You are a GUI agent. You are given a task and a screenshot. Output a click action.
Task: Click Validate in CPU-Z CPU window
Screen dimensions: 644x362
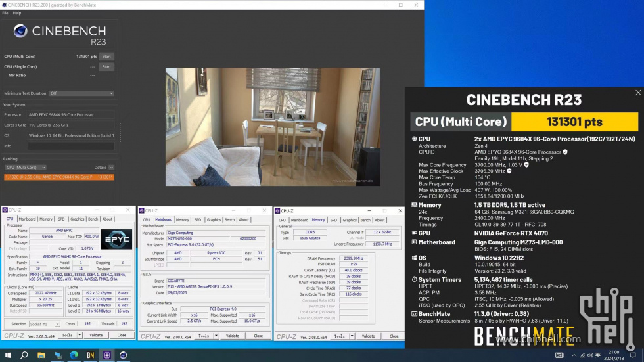[x=96, y=335]
